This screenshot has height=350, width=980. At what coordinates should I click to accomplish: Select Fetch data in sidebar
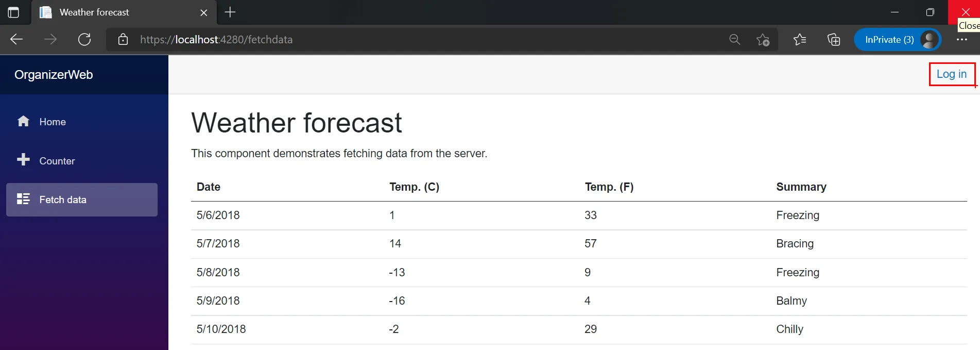[62, 199]
